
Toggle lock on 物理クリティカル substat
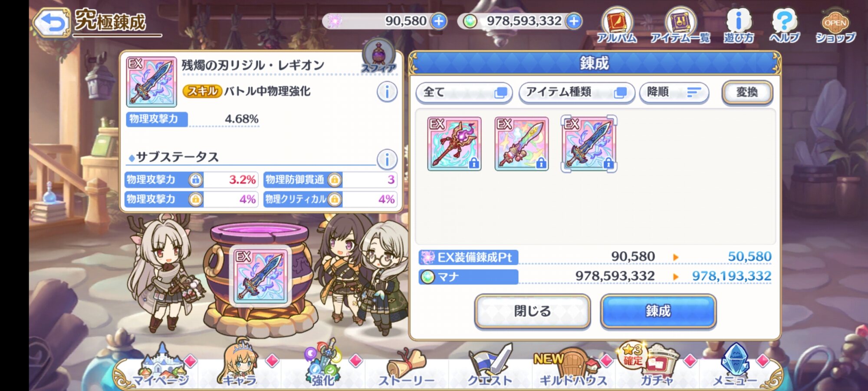click(334, 199)
